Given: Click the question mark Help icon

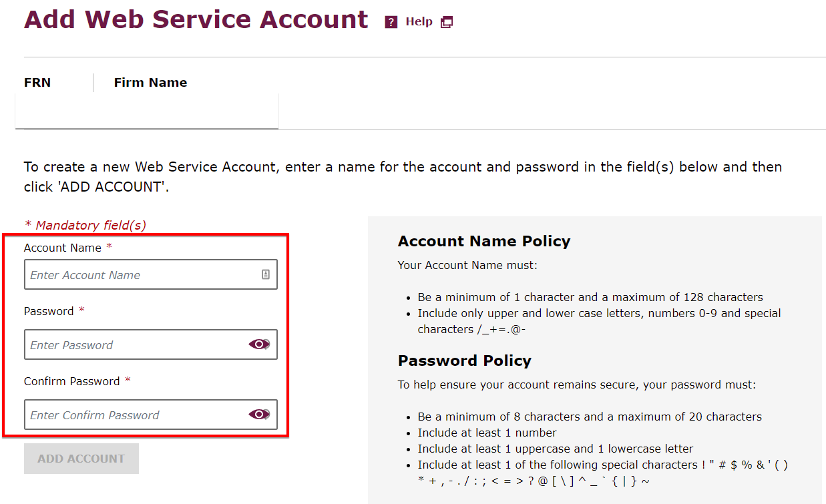Looking at the screenshot, I should tap(391, 22).
